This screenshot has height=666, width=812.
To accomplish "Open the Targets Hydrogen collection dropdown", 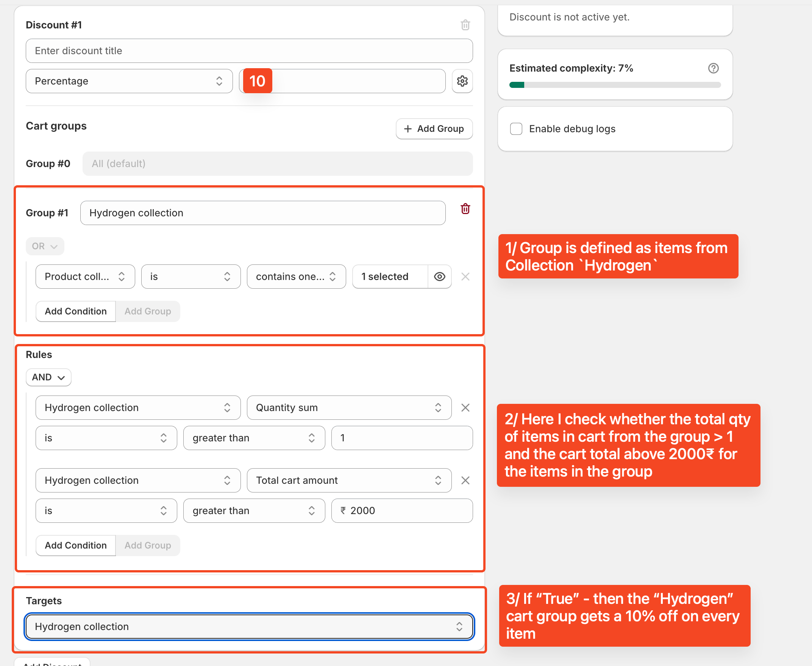I will click(249, 627).
